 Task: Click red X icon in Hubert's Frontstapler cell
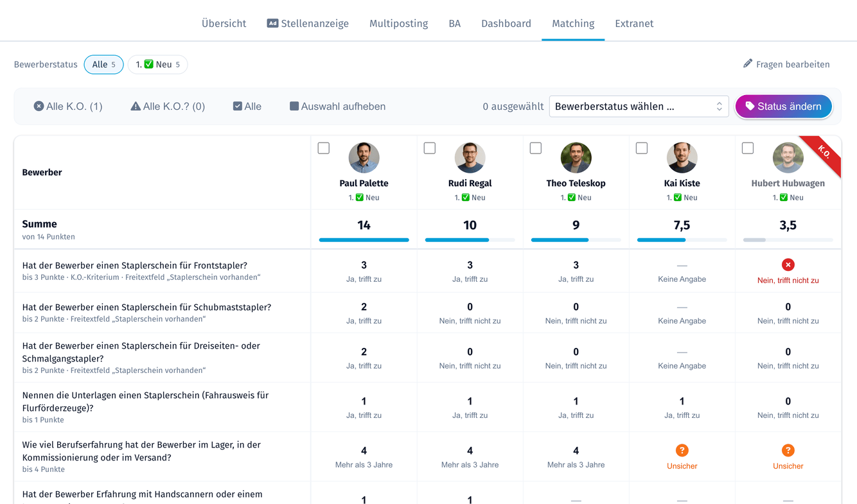click(x=788, y=265)
